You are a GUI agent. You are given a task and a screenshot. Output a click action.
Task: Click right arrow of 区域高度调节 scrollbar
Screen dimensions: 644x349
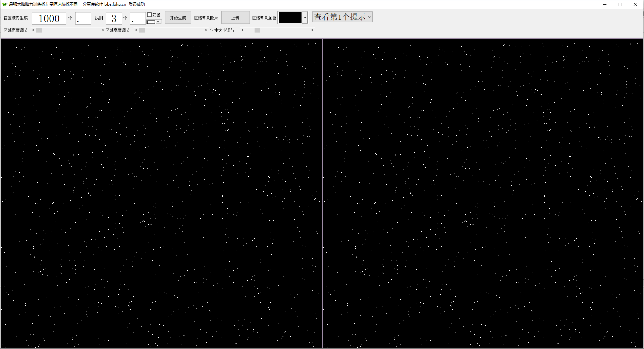tap(206, 30)
